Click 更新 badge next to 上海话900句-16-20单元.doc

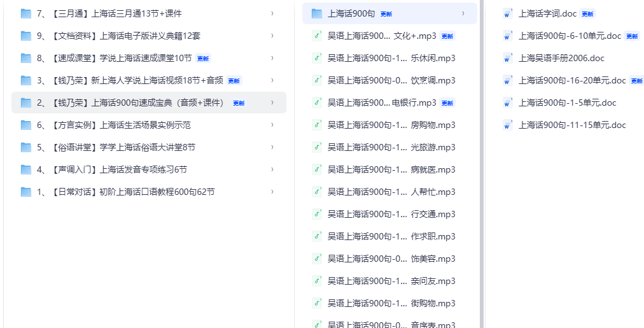tap(636, 81)
